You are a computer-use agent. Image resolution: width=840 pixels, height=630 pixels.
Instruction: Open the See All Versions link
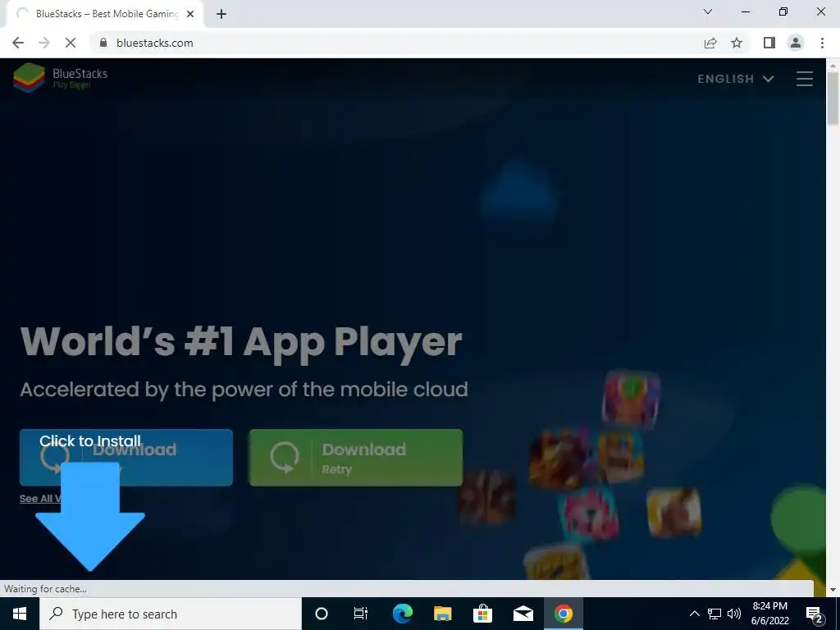(x=40, y=499)
